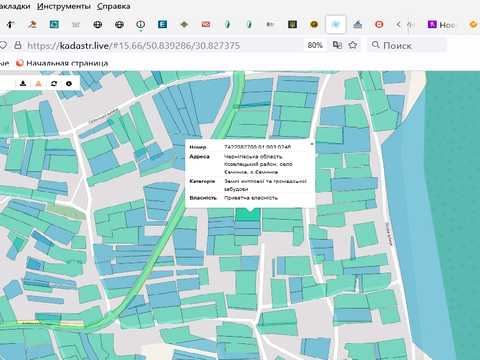Click the Категорія label in popup
The image size is (480, 360).
pyautogui.click(x=202, y=181)
